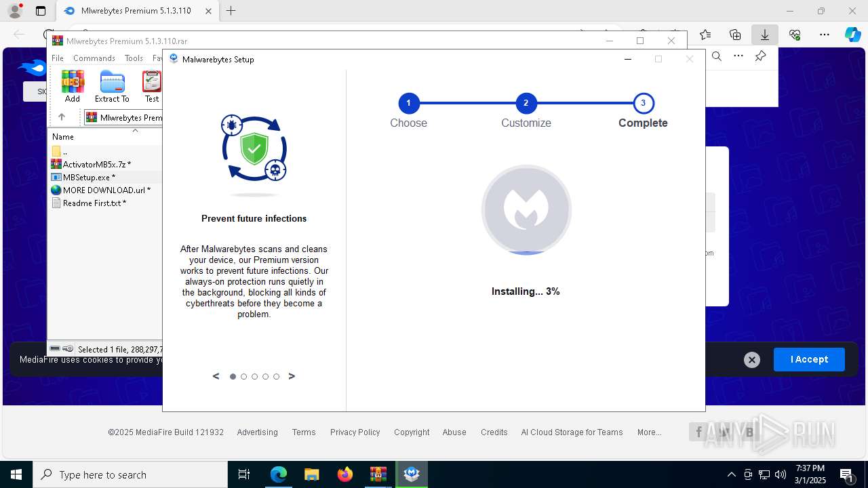Select the first carousel dot
Image resolution: width=868 pixels, height=488 pixels.
[233, 376]
